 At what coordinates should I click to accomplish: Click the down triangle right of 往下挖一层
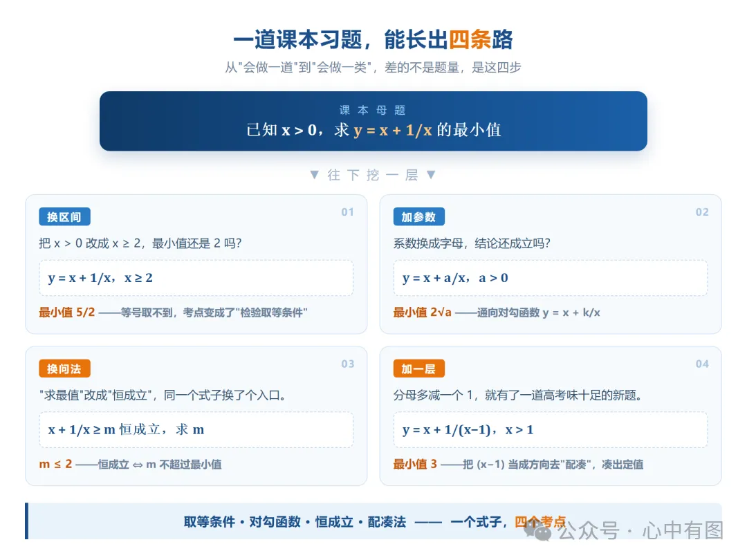point(431,175)
